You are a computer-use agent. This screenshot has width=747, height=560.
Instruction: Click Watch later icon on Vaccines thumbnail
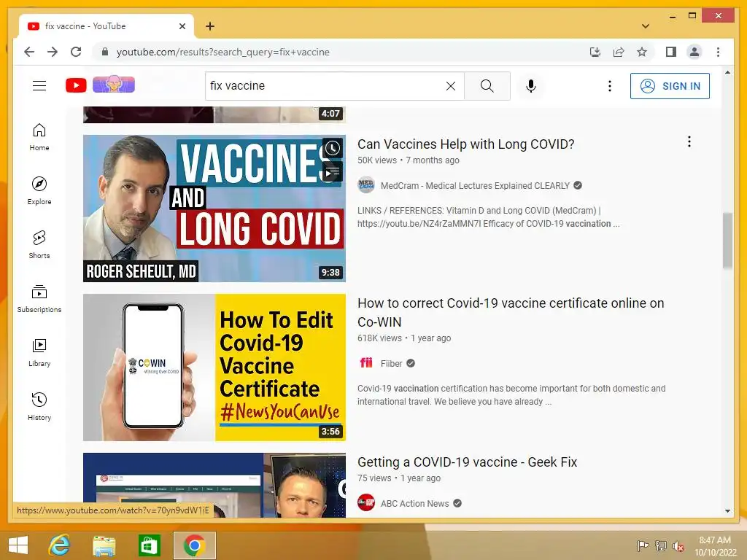pos(333,148)
